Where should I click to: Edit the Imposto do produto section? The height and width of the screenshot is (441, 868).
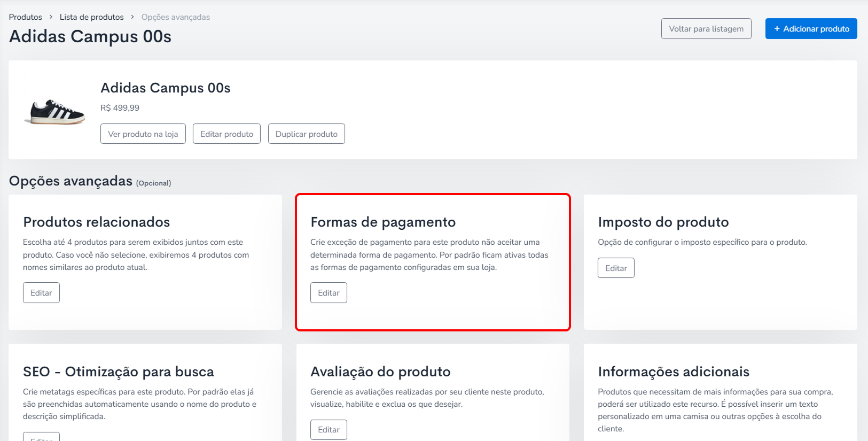click(616, 268)
